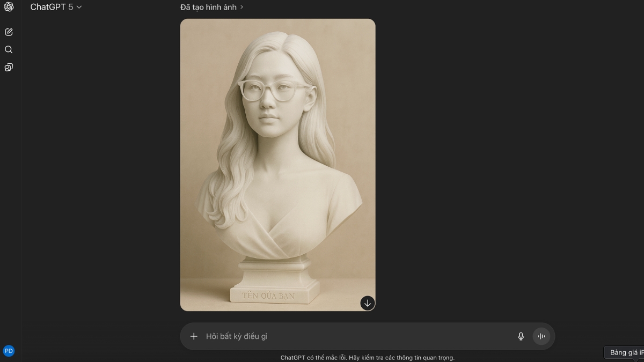This screenshot has width=644, height=362.
Task: Open the PD profile avatar
Action: pyautogui.click(x=9, y=351)
